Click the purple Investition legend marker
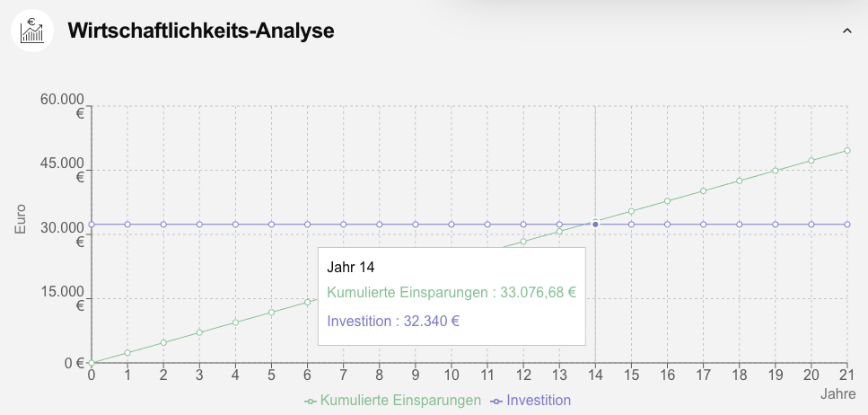 (497, 401)
